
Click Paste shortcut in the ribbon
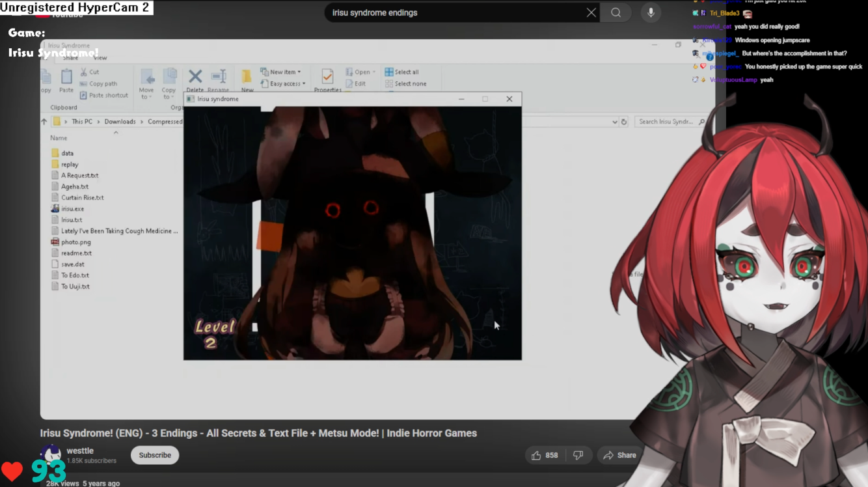103,95
